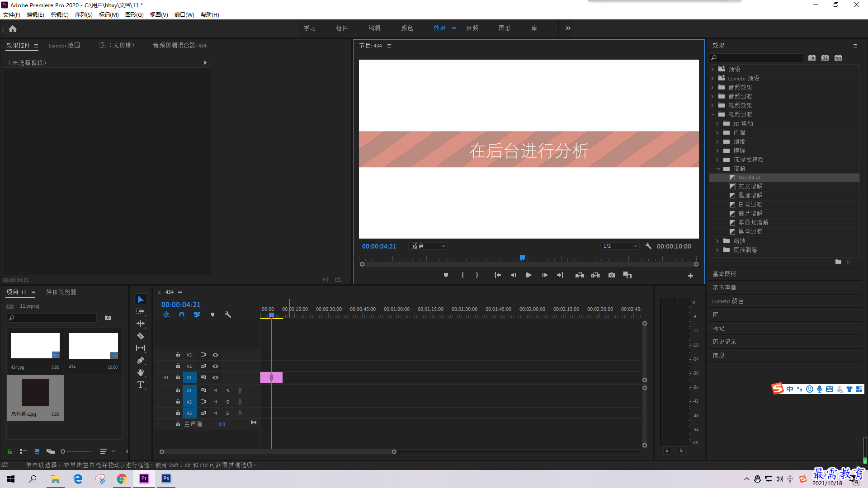Select the Selection tool arrow

click(x=141, y=300)
